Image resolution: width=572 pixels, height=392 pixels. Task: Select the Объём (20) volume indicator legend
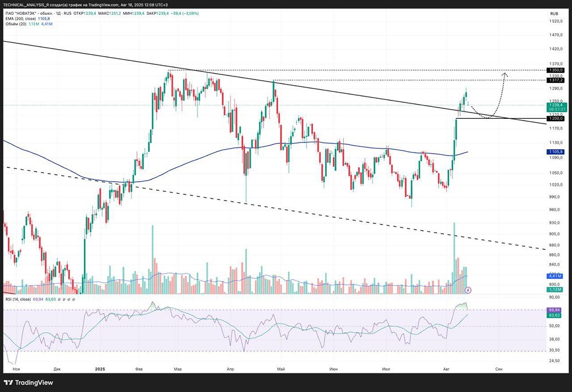tap(15, 24)
